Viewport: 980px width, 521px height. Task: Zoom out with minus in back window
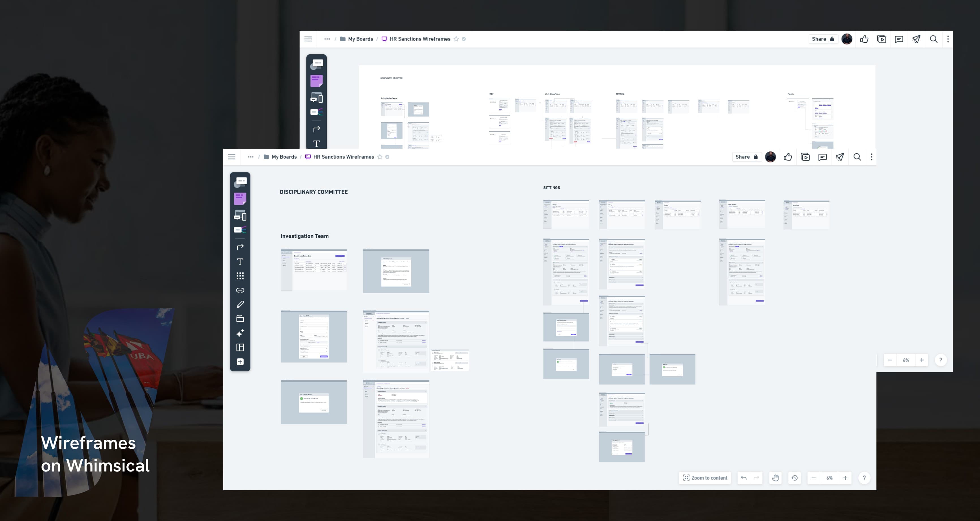point(890,360)
